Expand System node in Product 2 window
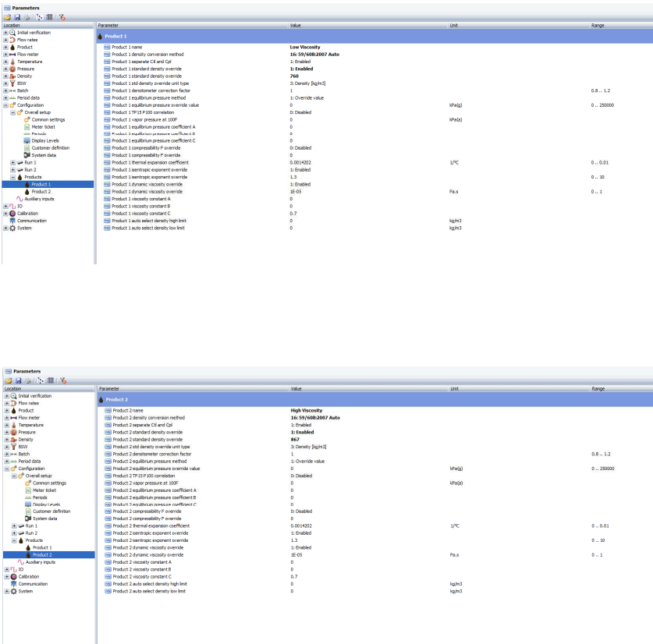Viewport: 653px width, 644px height. (7, 592)
